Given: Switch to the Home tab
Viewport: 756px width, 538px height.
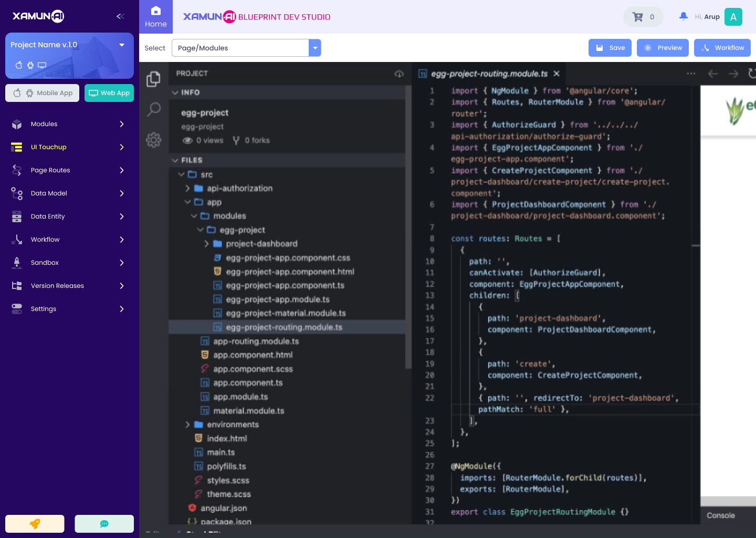Looking at the screenshot, I should (155, 16).
